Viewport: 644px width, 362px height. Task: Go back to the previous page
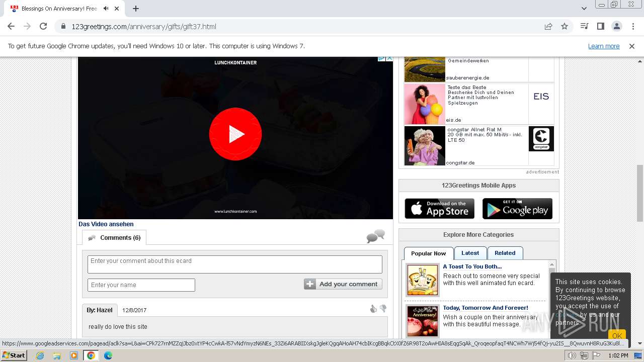pos(11,26)
